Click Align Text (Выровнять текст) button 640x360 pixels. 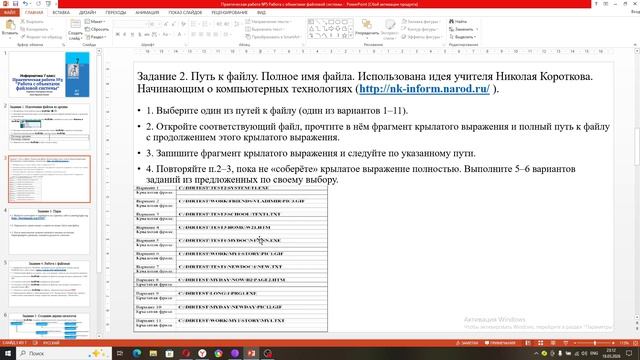click(264, 29)
